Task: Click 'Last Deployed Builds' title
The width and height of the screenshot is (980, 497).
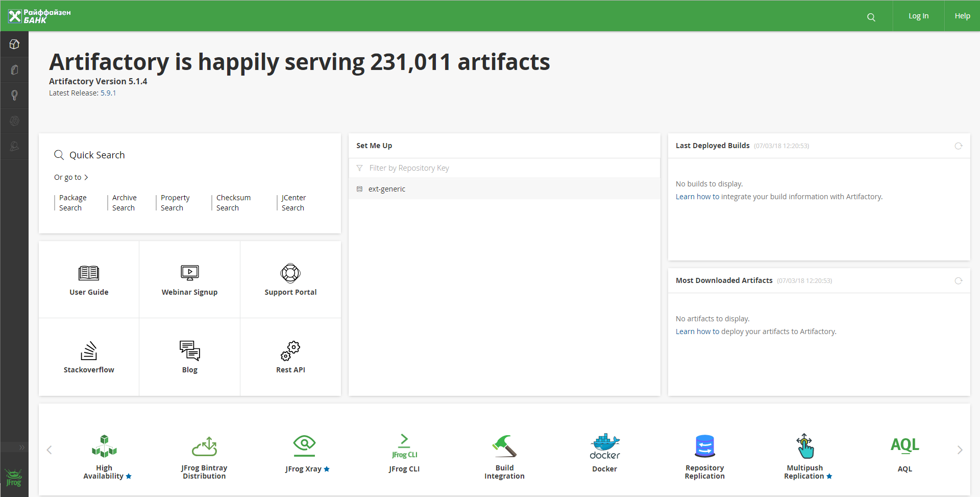Action: pos(713,146)
